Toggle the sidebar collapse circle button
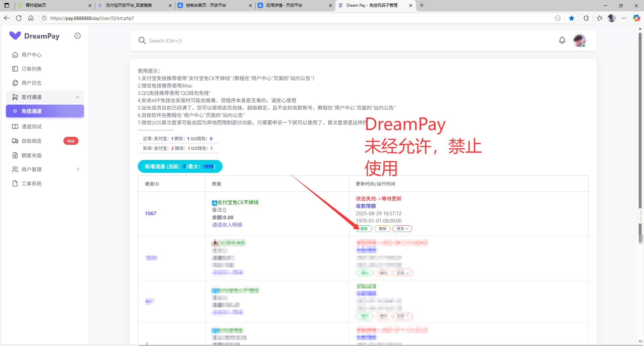 point(77,36)
